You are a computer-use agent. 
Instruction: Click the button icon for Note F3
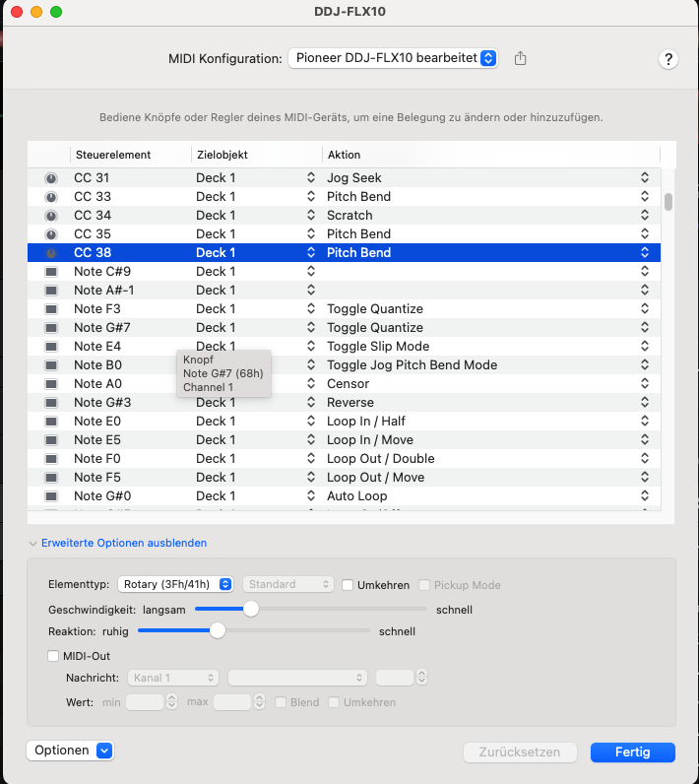51,309
